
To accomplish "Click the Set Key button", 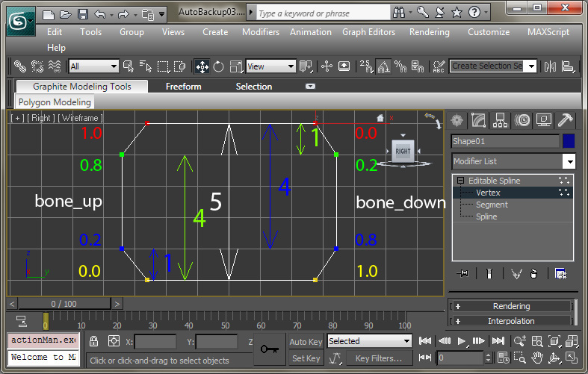I will coord(306,358).
